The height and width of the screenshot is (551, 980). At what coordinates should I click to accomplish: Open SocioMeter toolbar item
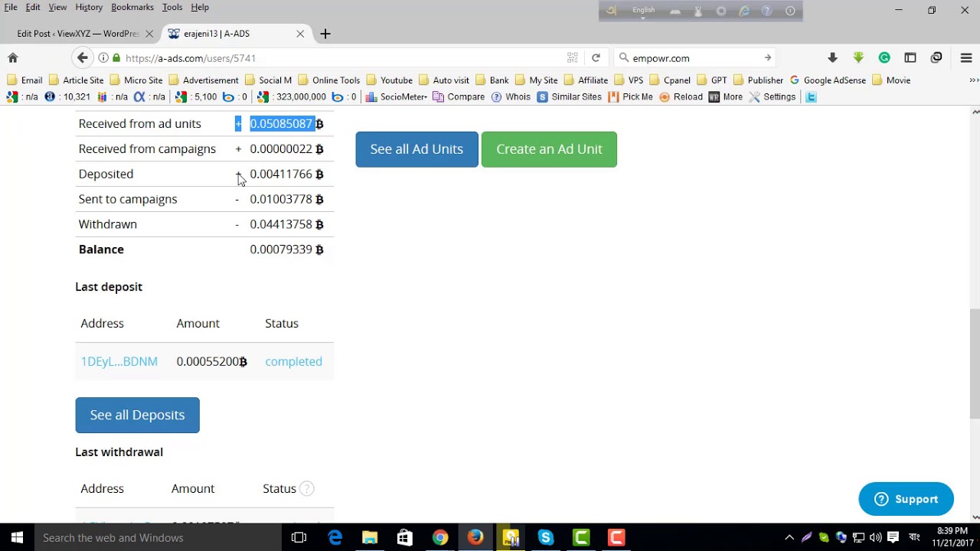coord(396,97)
